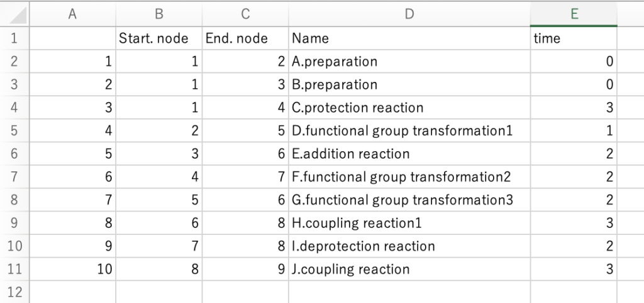
Task: Click the 'End. node' header cell
Action: pos(245,38)
